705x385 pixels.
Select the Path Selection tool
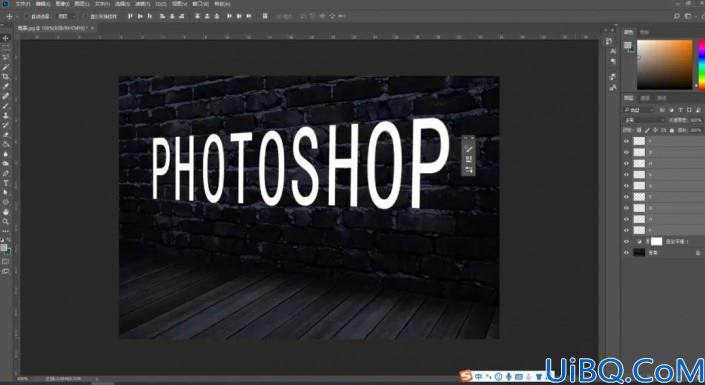click(x=6, y=192)
